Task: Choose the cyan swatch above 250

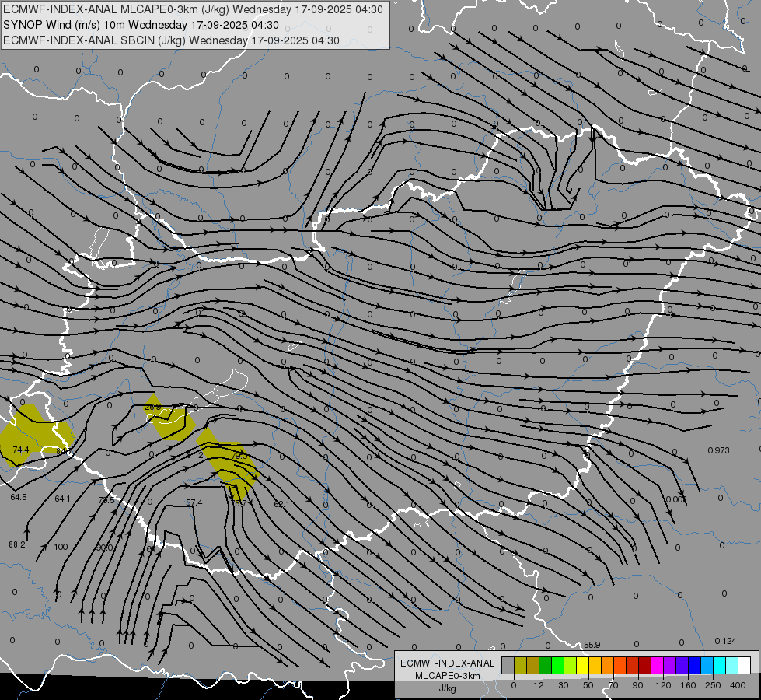Action: point(720,665)
